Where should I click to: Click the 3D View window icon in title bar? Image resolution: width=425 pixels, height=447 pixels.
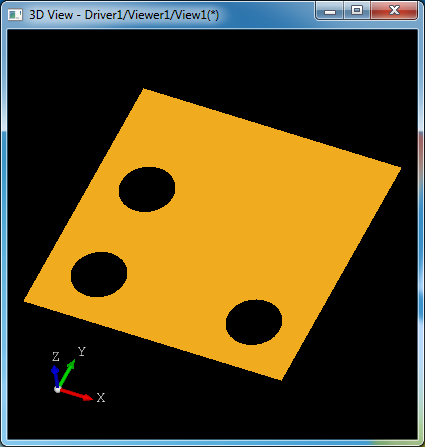point(15,15)
